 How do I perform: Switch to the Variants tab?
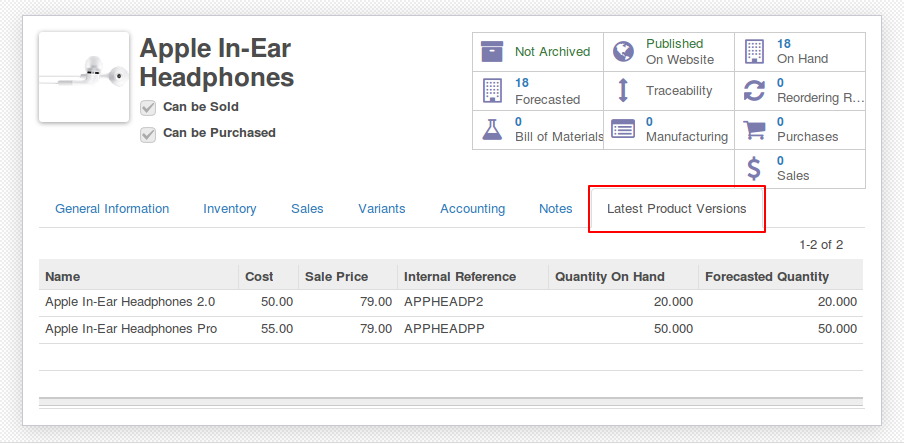coord(382,209)
